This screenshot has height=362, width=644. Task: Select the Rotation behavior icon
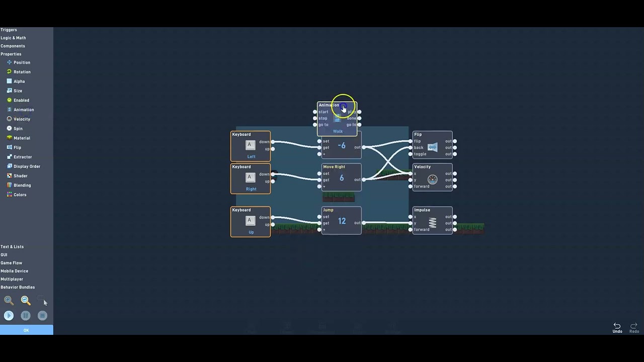(x=9, y=72)
